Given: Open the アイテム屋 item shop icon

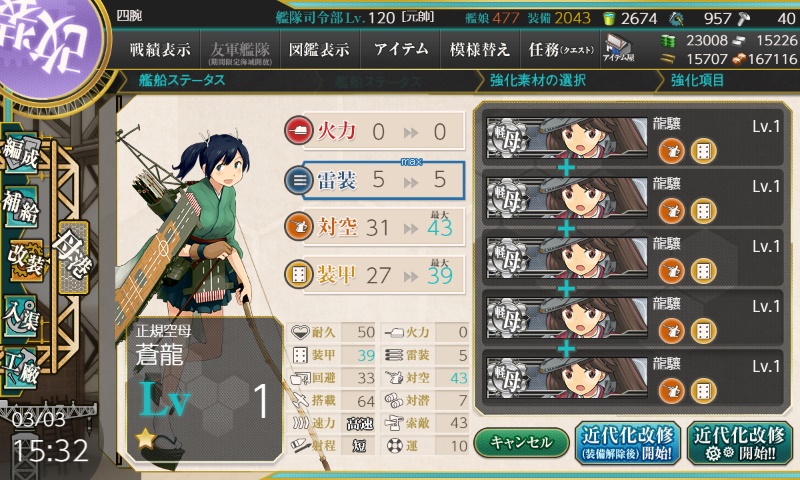Looking at the screenshot, I should click(618, 49).
